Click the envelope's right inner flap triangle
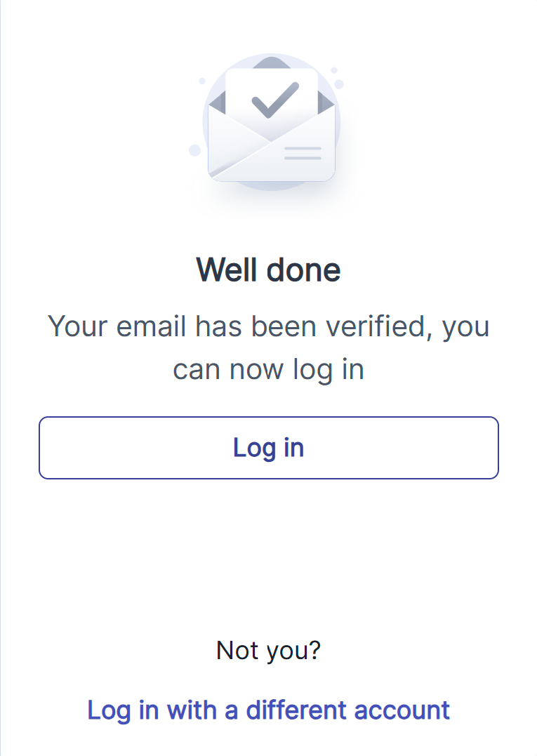 326,102
